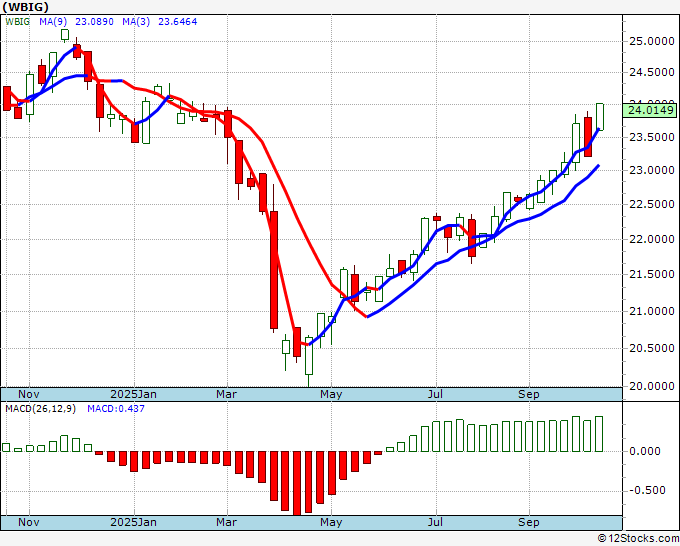This screenshot has height=546, width=680.
Task: Click the 25.0000 price axis label
Action: (x=651, y=42)
